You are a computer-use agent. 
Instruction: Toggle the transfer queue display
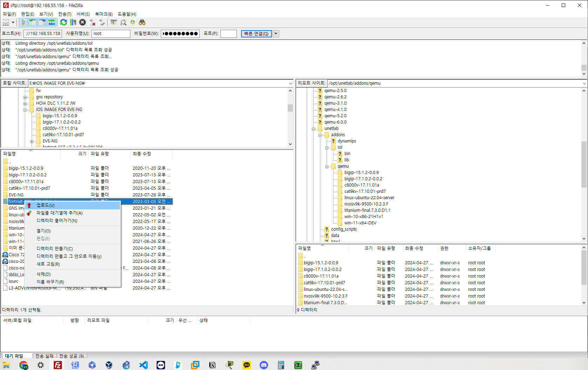(x=52, y=22)
